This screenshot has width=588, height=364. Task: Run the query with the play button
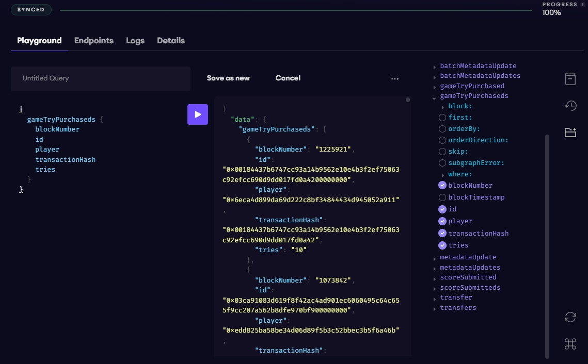click(x=197, y=114)
